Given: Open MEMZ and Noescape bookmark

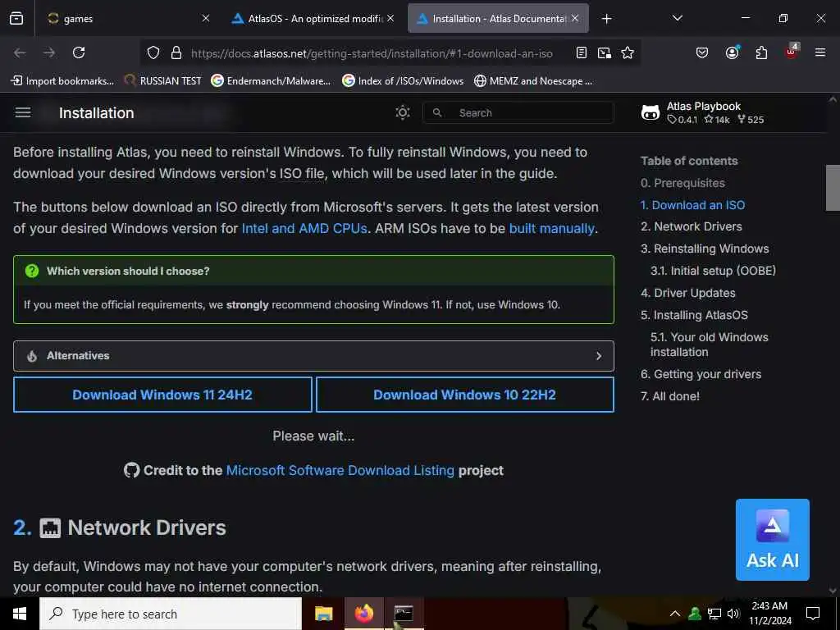Looking at the screenshot, I should coord(533,81).
